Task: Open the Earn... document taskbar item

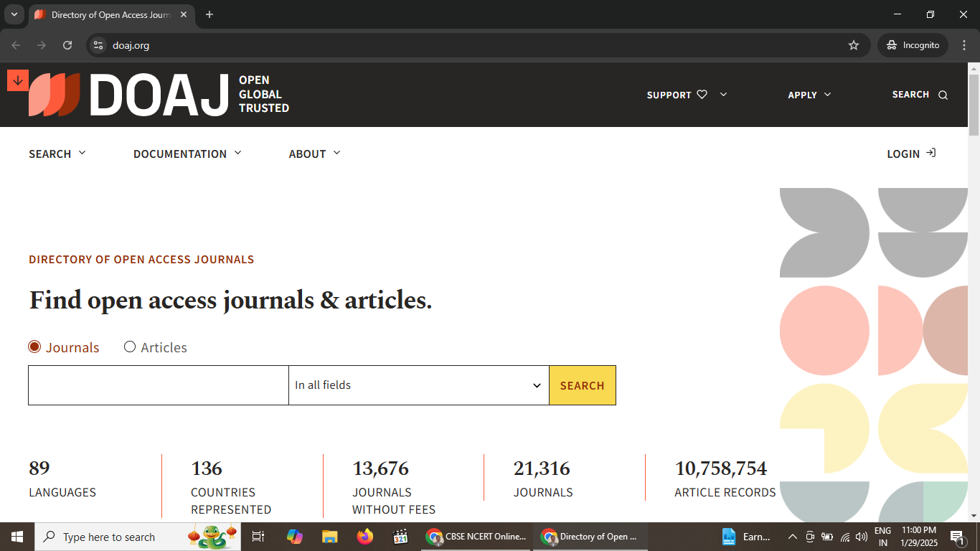Action: pyautogui.click(x=746, y=537)
